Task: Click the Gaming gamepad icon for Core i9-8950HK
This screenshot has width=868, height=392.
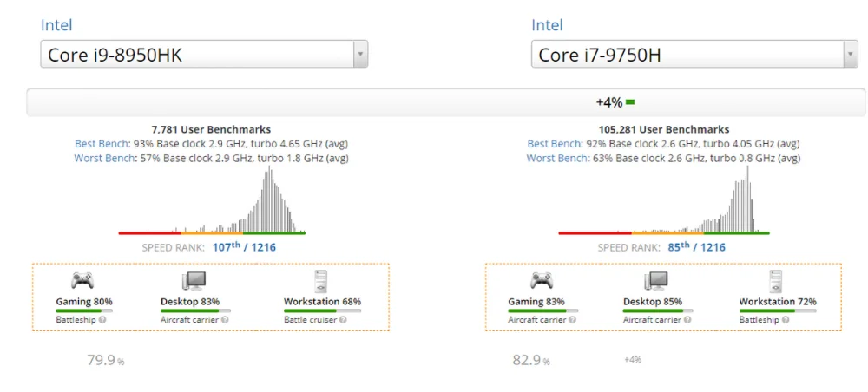Action: click(82, 280)
